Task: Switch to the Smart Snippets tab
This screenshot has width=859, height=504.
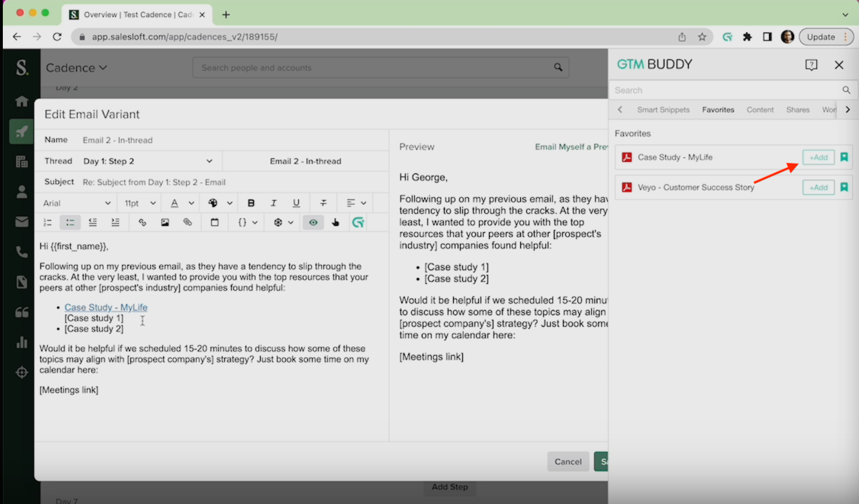Action: coord(663,110)
